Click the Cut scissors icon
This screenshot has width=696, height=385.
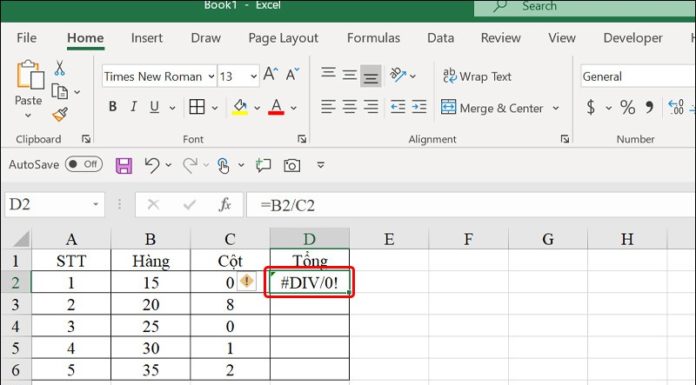[x=59, y=69]
